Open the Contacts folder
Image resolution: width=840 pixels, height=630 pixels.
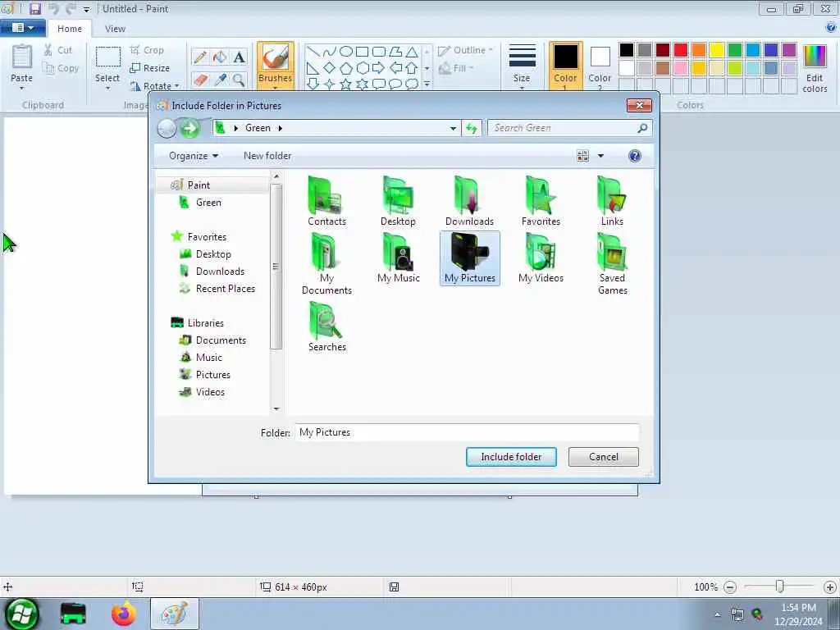(326, 202)
